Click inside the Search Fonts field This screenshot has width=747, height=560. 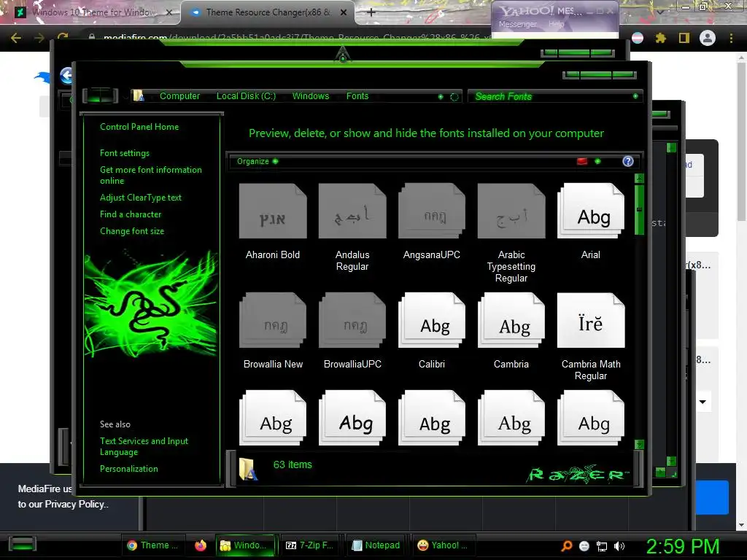coord(555,96)
